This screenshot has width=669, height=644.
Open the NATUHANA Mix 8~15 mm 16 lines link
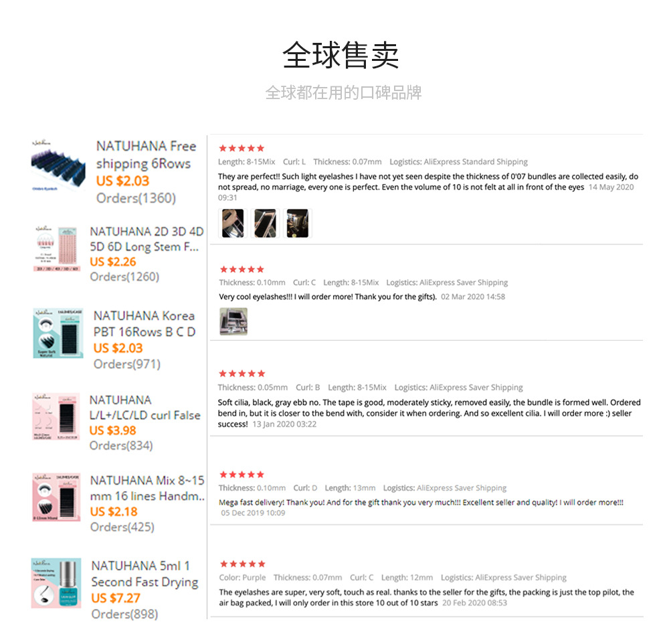pyautogui.click(x=148, y=488)
